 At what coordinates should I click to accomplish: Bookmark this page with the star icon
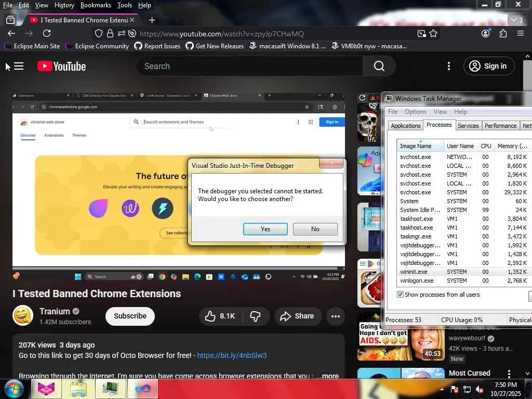433,34
